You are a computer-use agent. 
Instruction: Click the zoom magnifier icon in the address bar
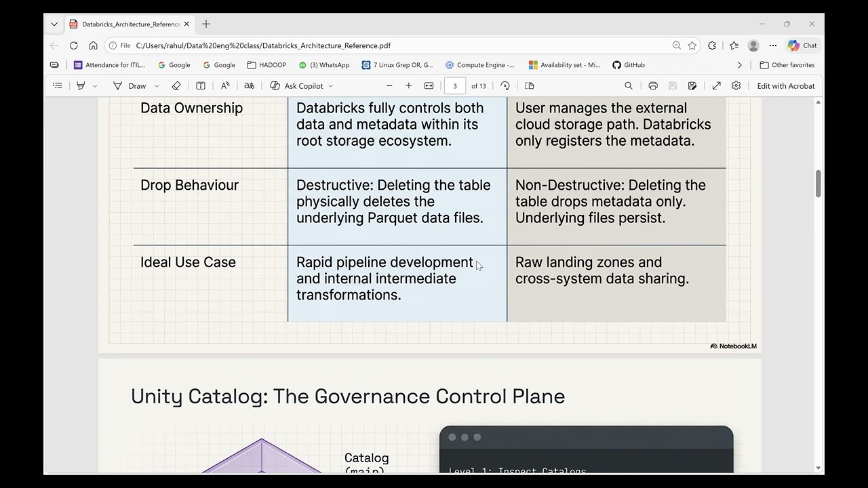[677, 45]
